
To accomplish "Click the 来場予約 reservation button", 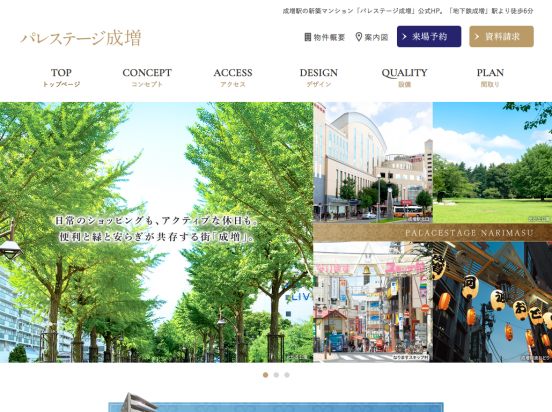I will [x=429, y=36].
